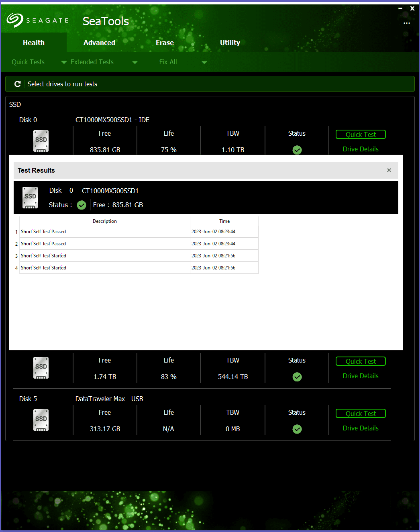Click the '83 %' life value
420x532 pixels.
169,377
